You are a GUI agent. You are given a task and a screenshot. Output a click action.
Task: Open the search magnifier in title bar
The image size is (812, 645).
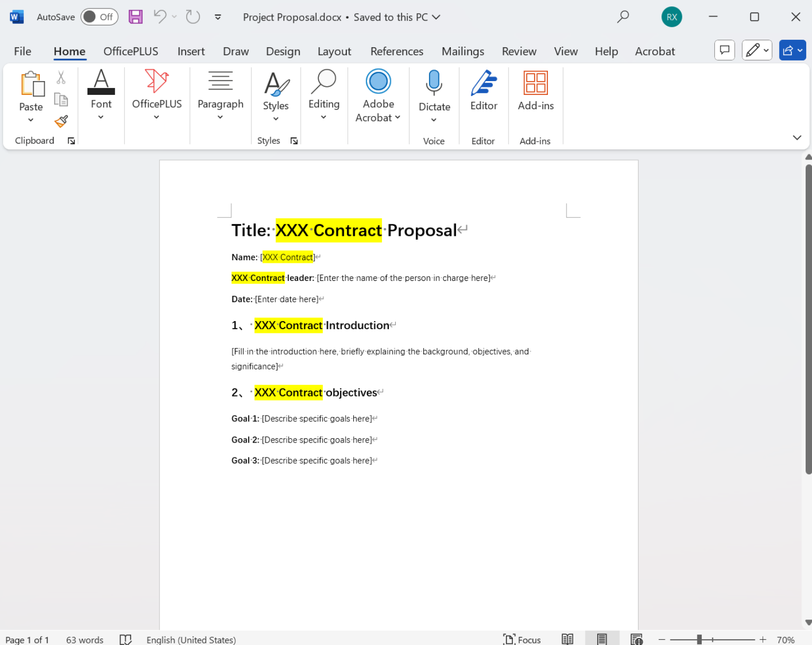(x=623, y=17)
